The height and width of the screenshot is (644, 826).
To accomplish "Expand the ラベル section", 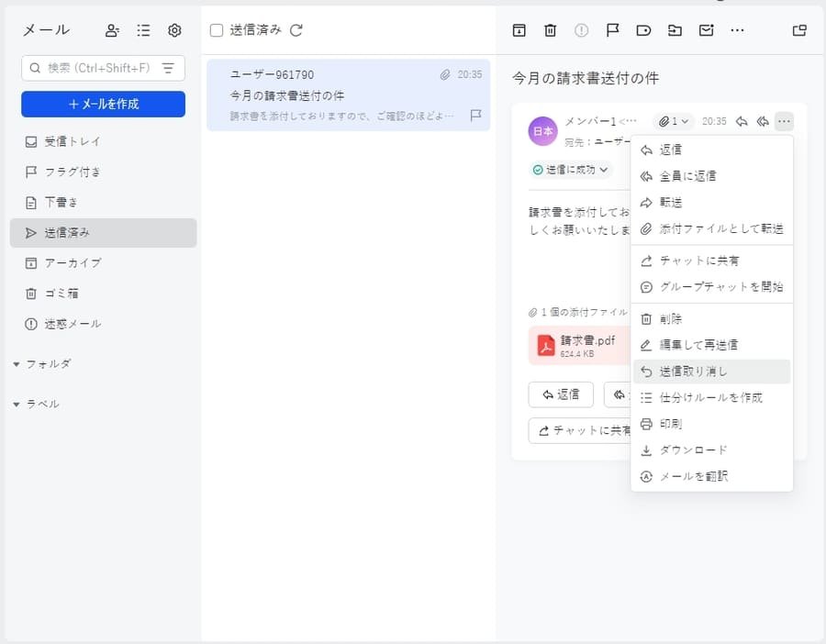I will coord(17,405).
